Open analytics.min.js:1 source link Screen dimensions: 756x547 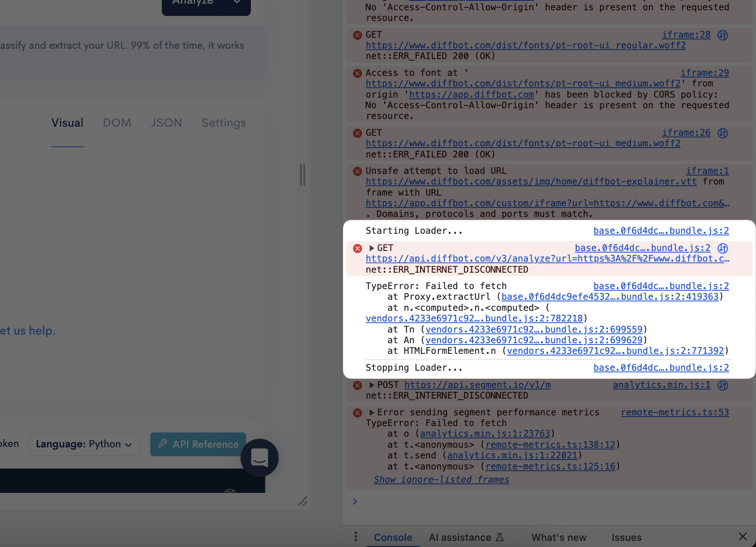point(662,385)
